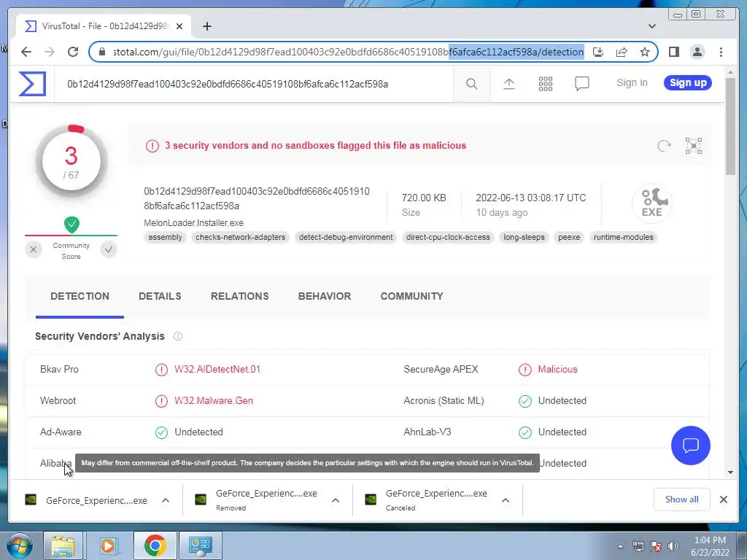Expand options for Canceled GeForce download
747x560 pixels.
[x=506, y=500]
